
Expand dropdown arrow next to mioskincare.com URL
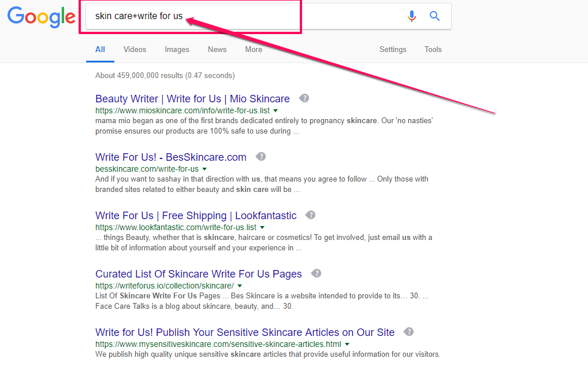[276, 111]
